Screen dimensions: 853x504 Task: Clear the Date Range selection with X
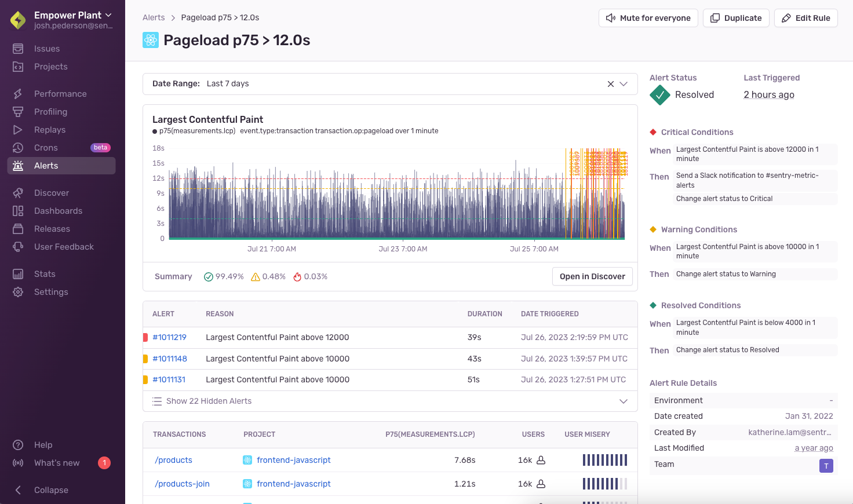(x=610, y=84)
